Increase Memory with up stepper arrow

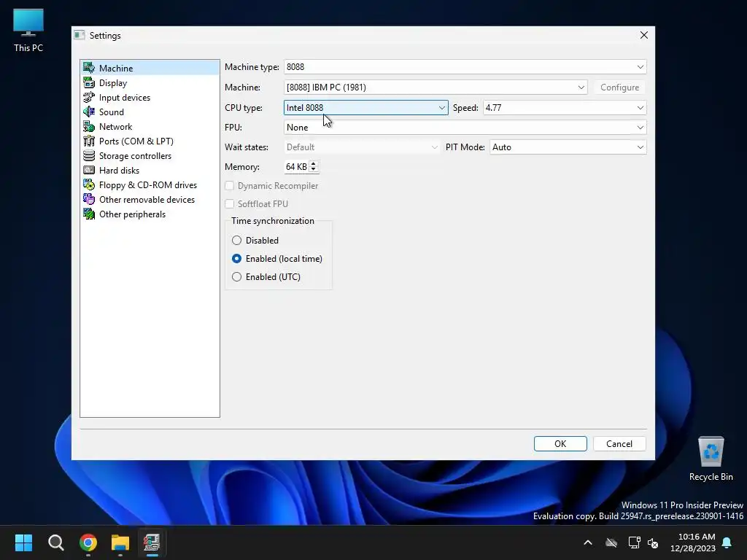[313, 164]
